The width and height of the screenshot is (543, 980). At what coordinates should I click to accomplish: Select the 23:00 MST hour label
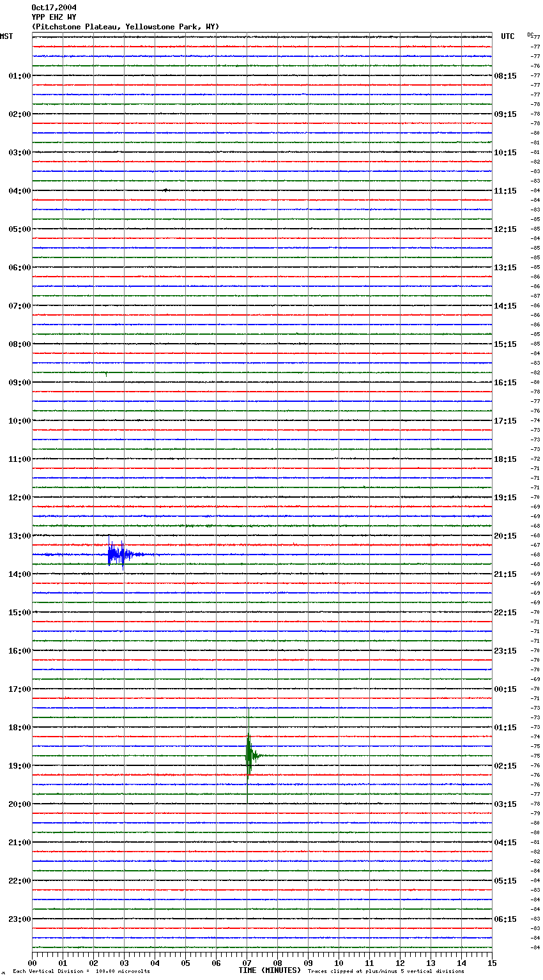20,919
